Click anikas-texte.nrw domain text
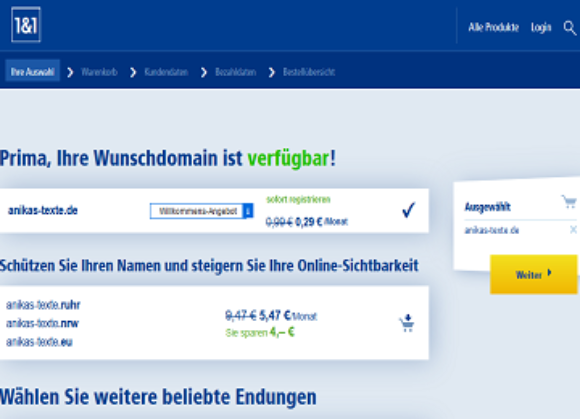Viewport: 580px width, 419px height. [x=43, y=323]
